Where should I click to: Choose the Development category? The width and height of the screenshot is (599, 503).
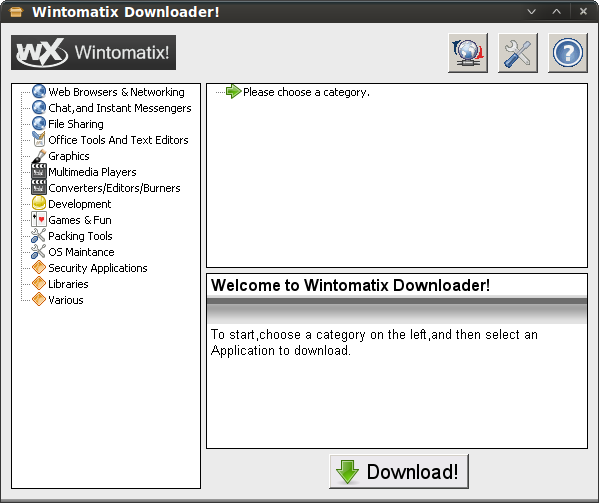(79, 204)
